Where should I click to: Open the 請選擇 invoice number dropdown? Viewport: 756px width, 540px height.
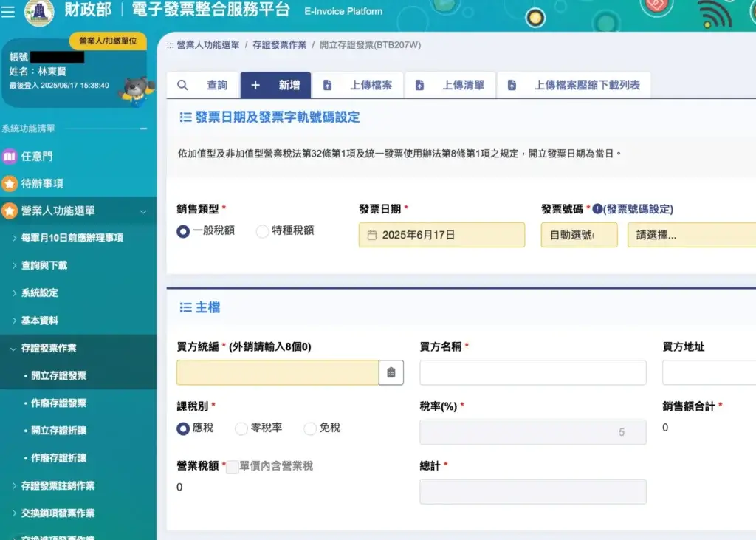(x=691, y=236)
